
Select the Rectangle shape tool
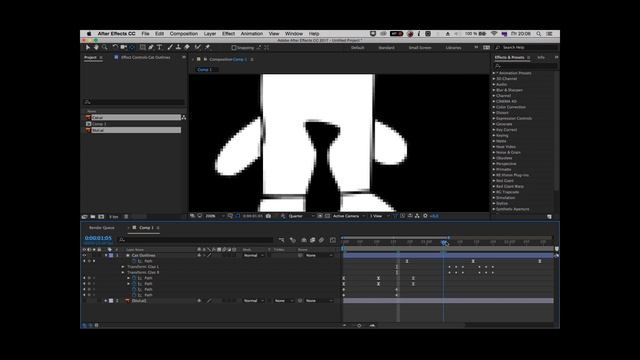click(142, 48)
